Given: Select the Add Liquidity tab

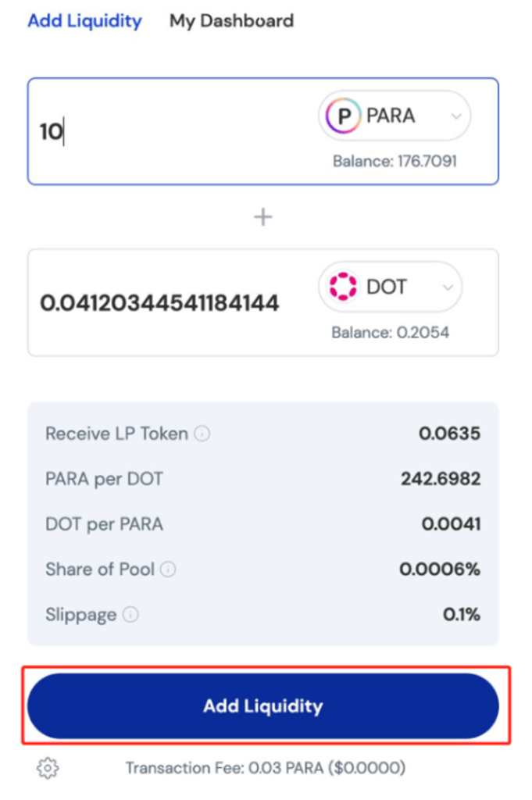Looking at the screenshot, I should pos(84,21).
